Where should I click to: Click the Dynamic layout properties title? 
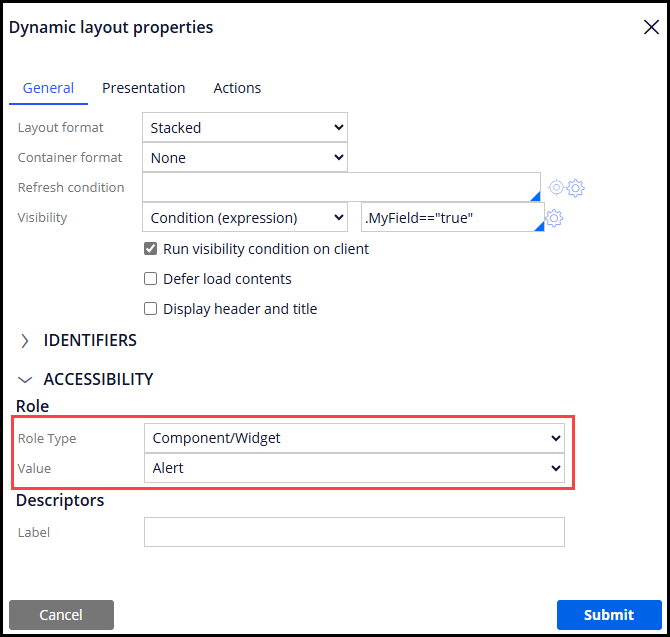pyautogui.click(x=111, y=27)
